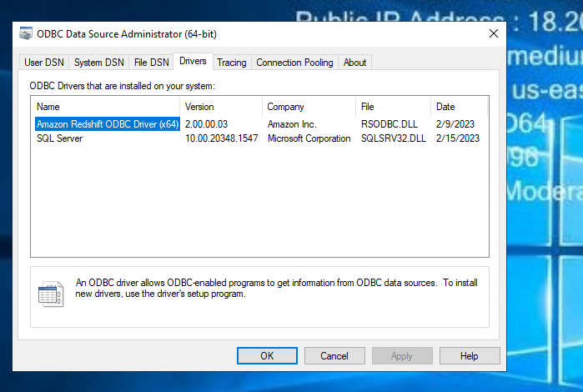Sort drivers by Name column header
The height and width of the screenshot is (392, 583).
(106, 107)
